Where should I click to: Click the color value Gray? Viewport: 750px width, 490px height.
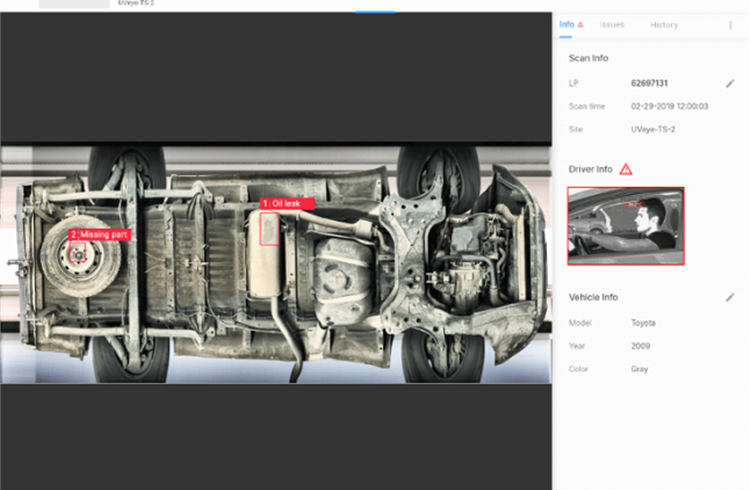coord(639,369)
